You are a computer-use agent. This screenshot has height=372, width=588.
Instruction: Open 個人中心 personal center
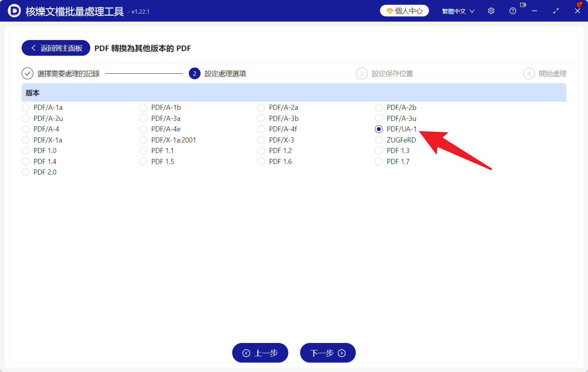pyautogui.click(x=404, y=11)
